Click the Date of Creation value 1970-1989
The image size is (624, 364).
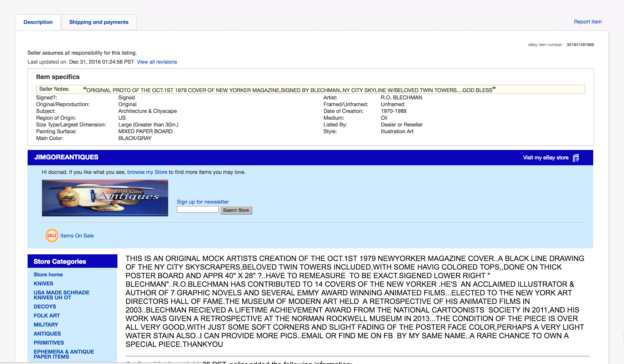[x=394, y=111]
